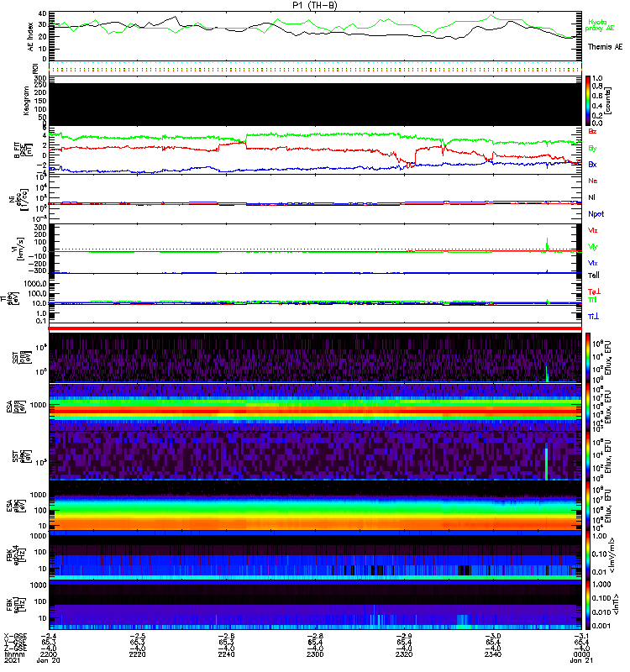Click the hhmm axis label

click(13, 654)
